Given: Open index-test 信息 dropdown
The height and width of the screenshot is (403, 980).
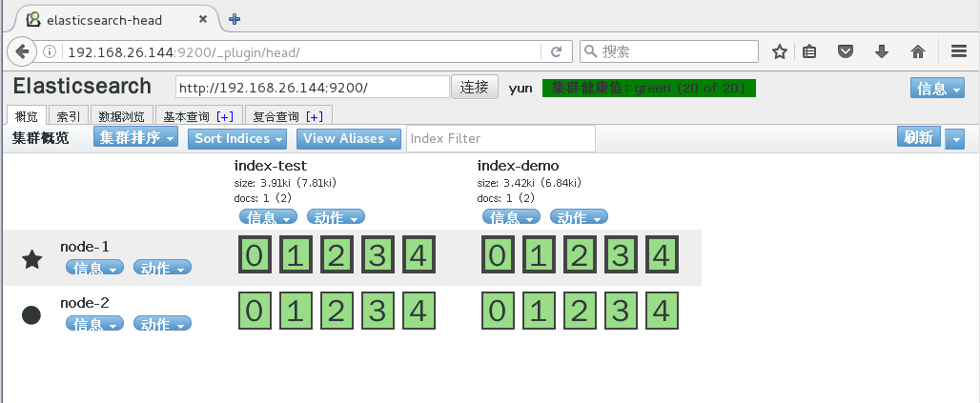Looking at the screenshot, I should click(268, 217).
